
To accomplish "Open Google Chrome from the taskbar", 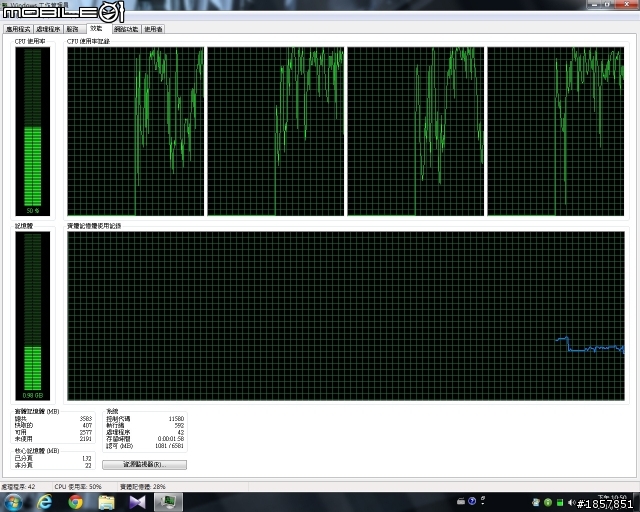I will click(76, 502).
